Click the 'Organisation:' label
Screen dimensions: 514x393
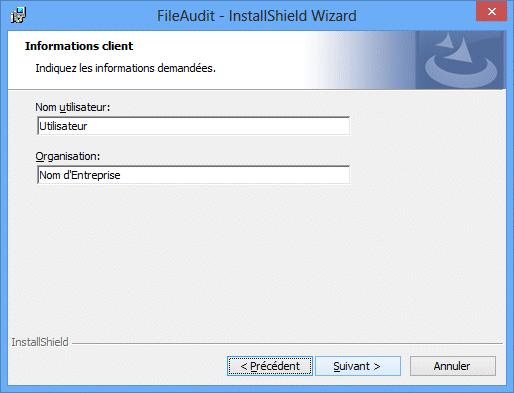68,156
